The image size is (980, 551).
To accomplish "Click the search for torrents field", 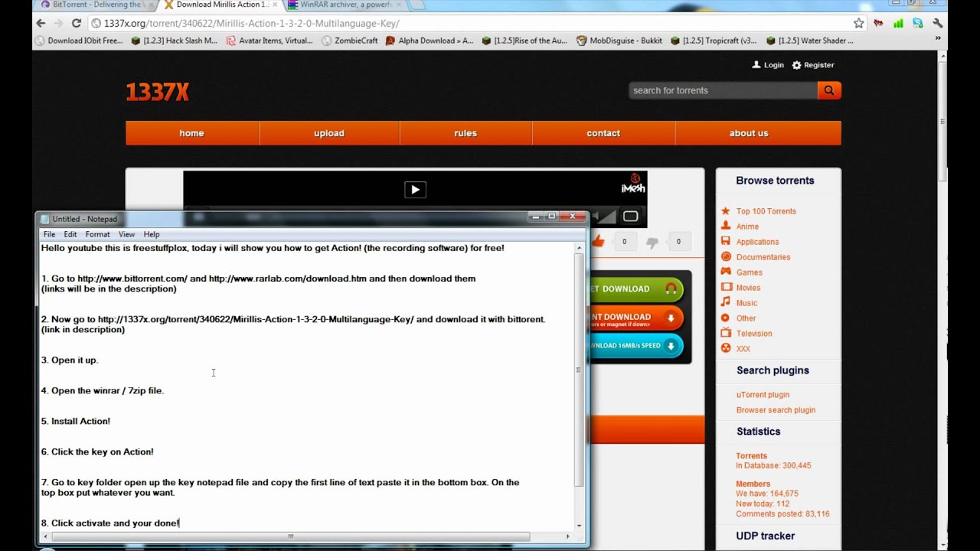I will (723, 90).
